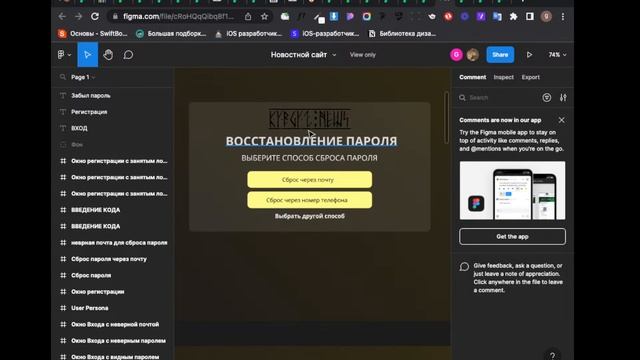Click the Get the app button

512,236
